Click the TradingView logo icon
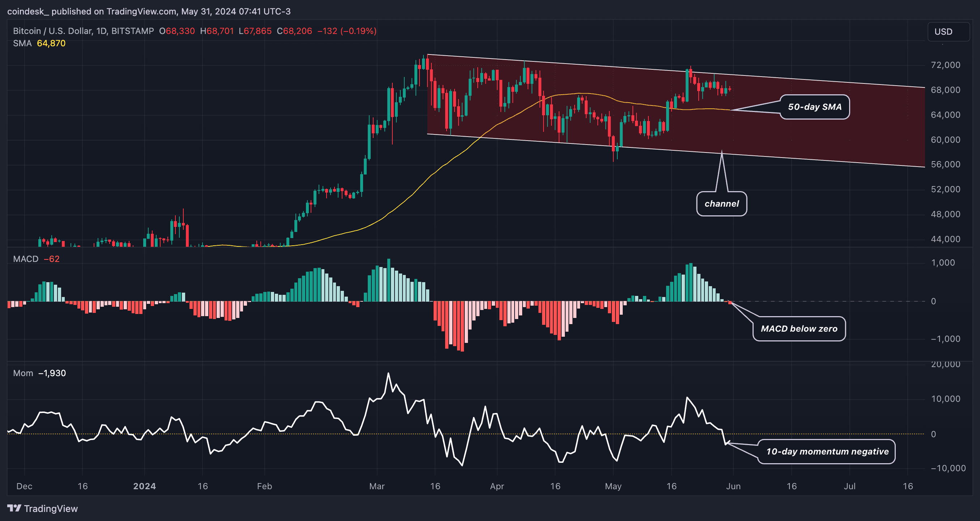This screenshot has height=521, width=980. click(x=14, y=508)
